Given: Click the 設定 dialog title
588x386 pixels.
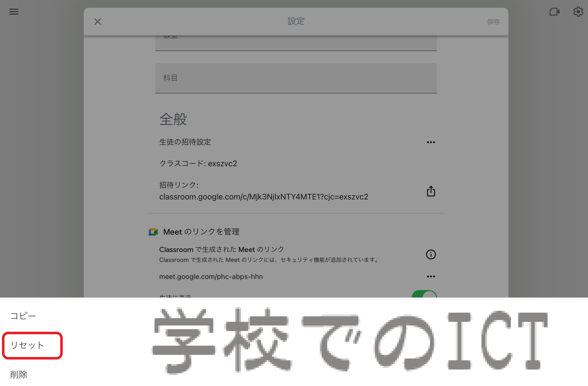Looking at the screenshot, I should point(296,21).
